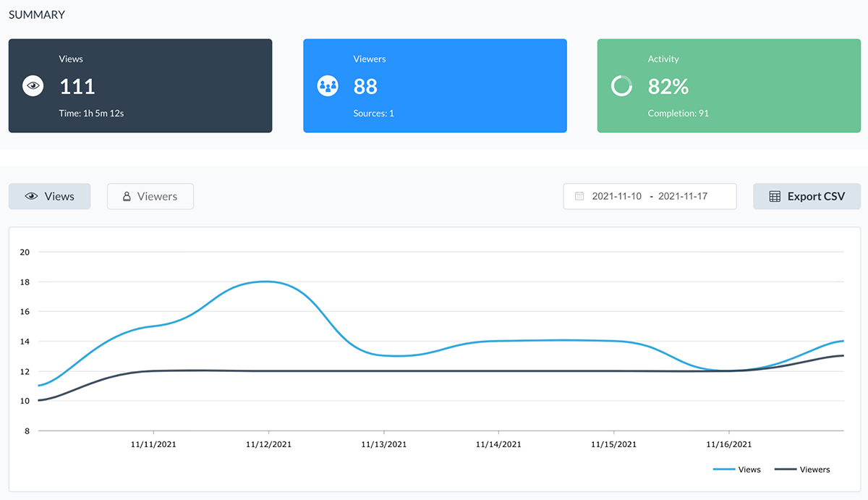Image resolution: width=868 pixels, height=500 pixels.
Task: Click the person icon inside the Viewers filter button
Action: click(x=129, y=196)
